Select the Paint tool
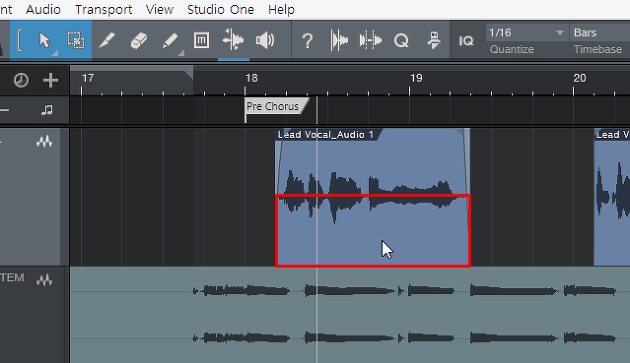This screenshot has height=363, width=630. [x=170, y=40]
